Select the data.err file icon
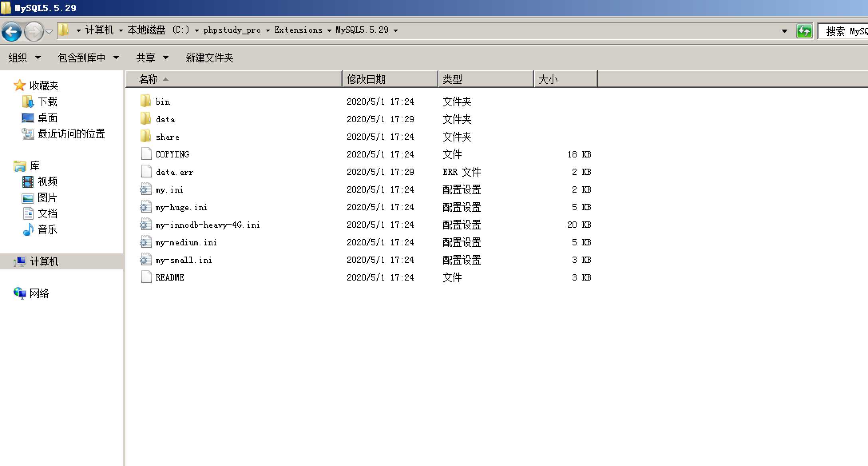The width and height of the screenshot is (868, 466). coord(146,171)
